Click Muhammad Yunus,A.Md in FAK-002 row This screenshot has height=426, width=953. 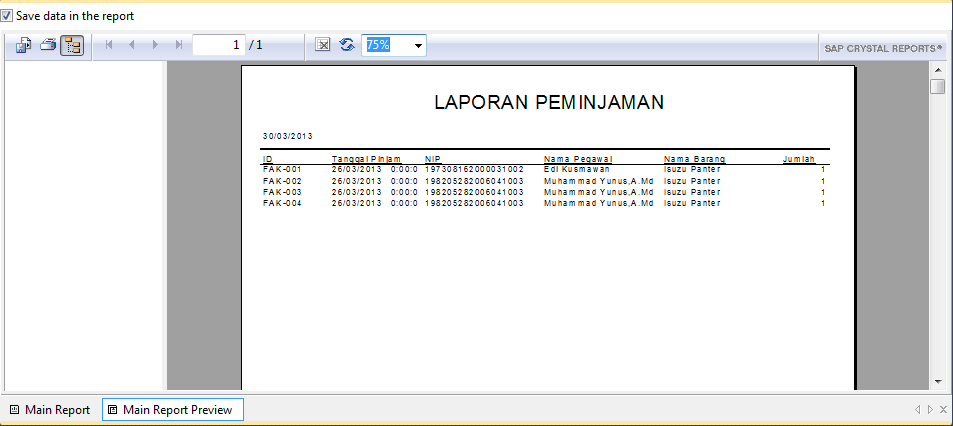point(599,181)
